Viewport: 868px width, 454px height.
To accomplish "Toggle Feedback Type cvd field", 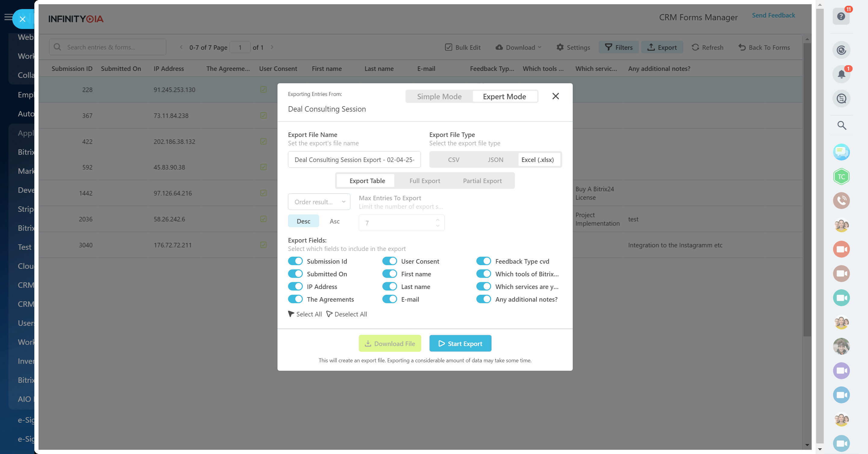I will tap(484, 262).
